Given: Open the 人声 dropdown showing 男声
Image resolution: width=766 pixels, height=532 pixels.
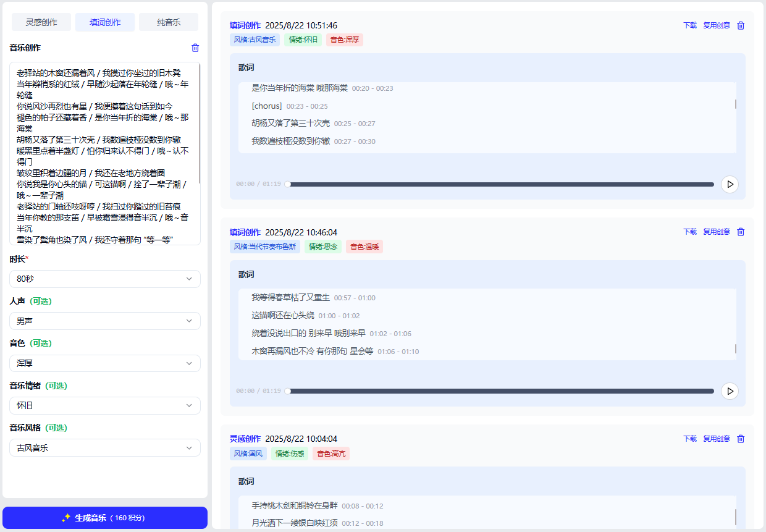Looking at the screenshot, I should [105, 321].
